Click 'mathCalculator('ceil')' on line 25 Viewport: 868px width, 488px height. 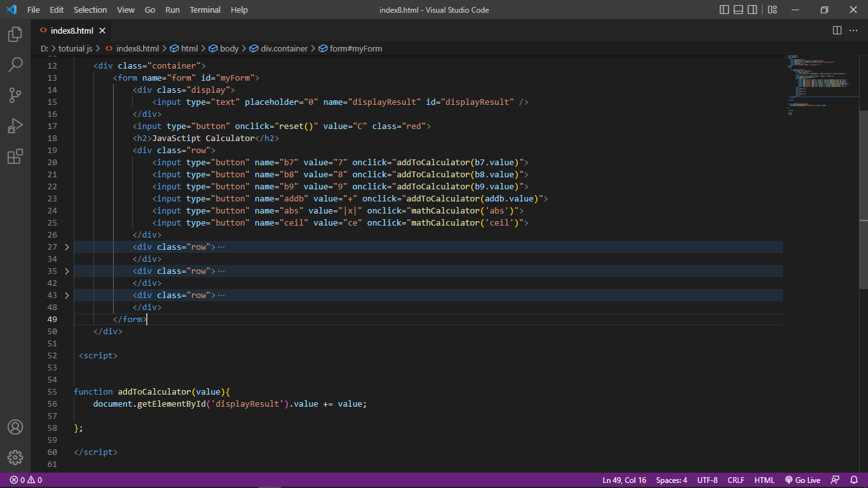click(465, 222)
